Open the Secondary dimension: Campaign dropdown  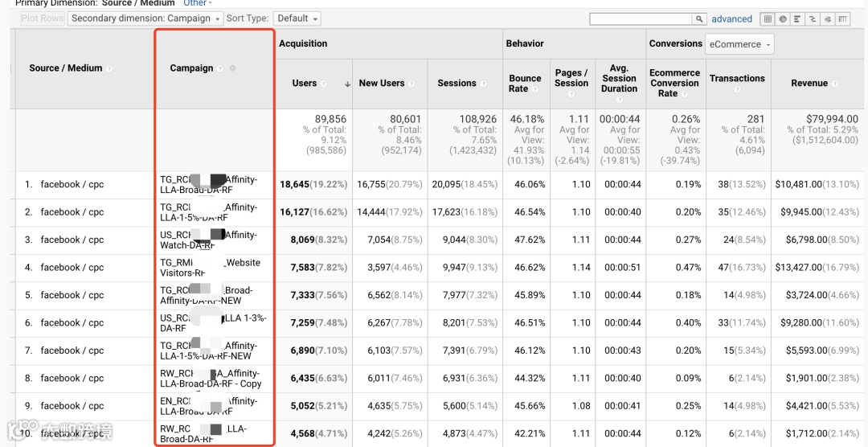tap(145, 18)
